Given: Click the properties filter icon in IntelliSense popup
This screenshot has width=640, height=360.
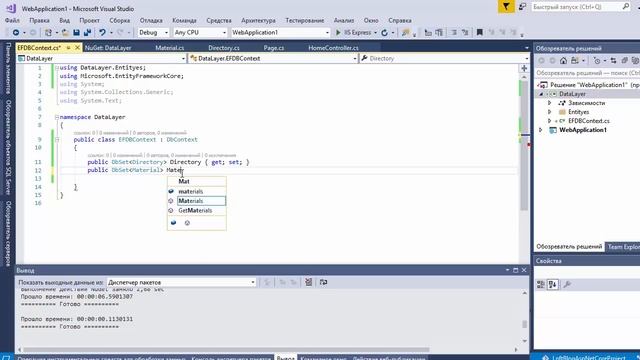Looking at the screenshot, I should pyautogui.click(x=173, y=223).
